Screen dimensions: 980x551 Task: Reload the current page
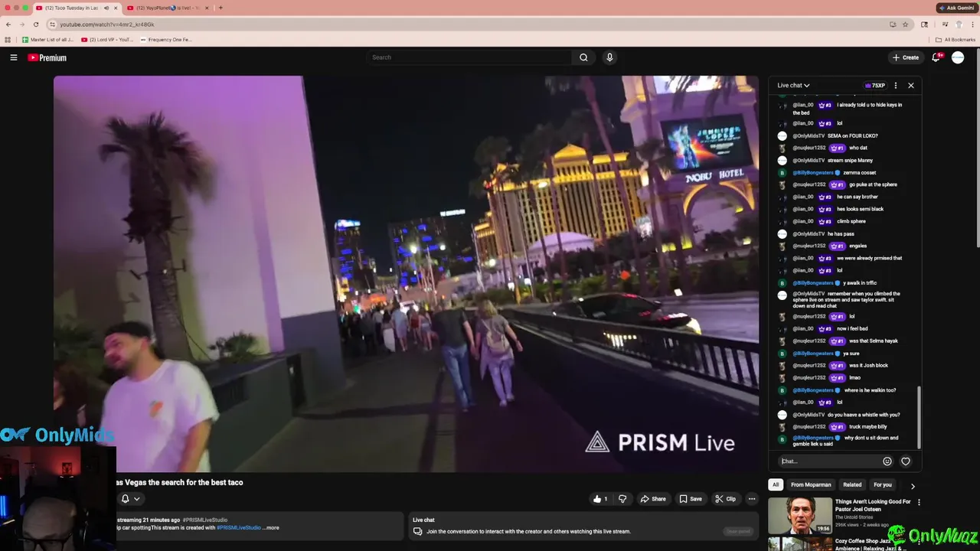36,24
